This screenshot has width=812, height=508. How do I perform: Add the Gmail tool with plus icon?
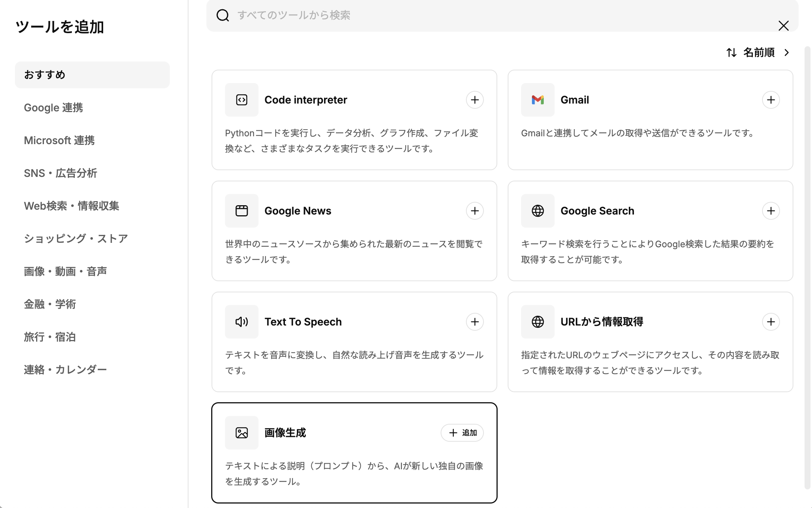[x=771, y=100]
